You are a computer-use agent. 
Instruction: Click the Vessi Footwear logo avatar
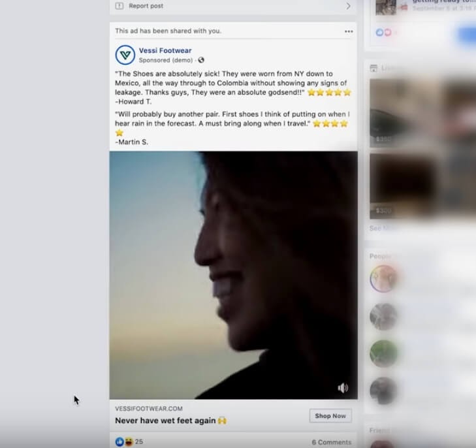pyautogui.click(x=125, y=55)
